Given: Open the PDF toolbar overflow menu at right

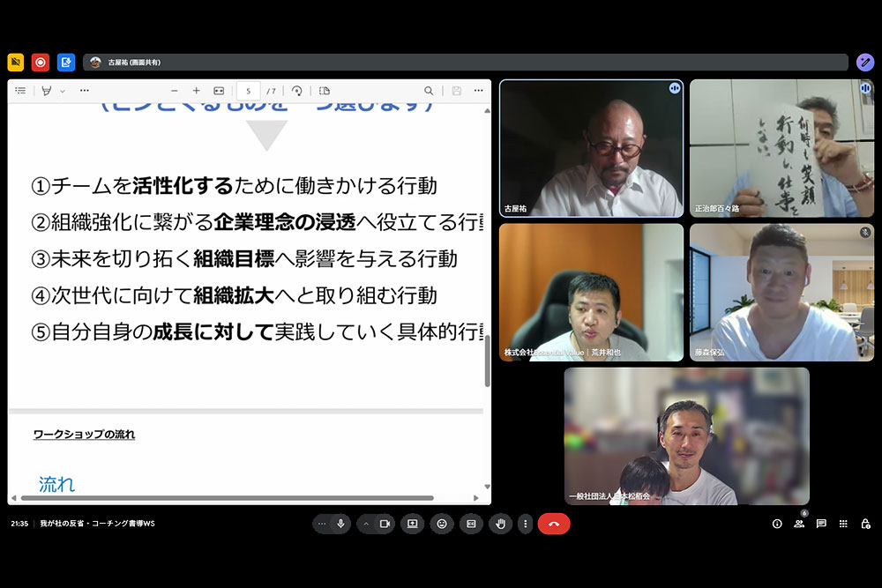Looking at the screenshot, I should [478, 91].
